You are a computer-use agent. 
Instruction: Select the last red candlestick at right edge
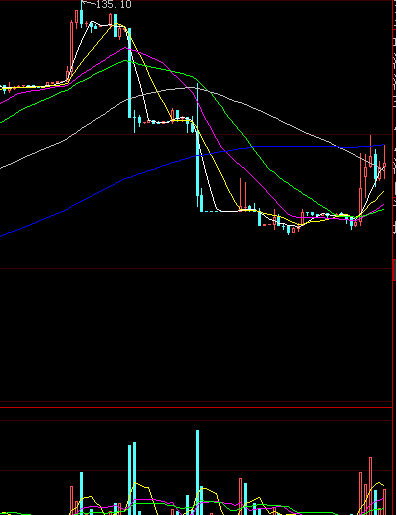click(x=384, y=162)
